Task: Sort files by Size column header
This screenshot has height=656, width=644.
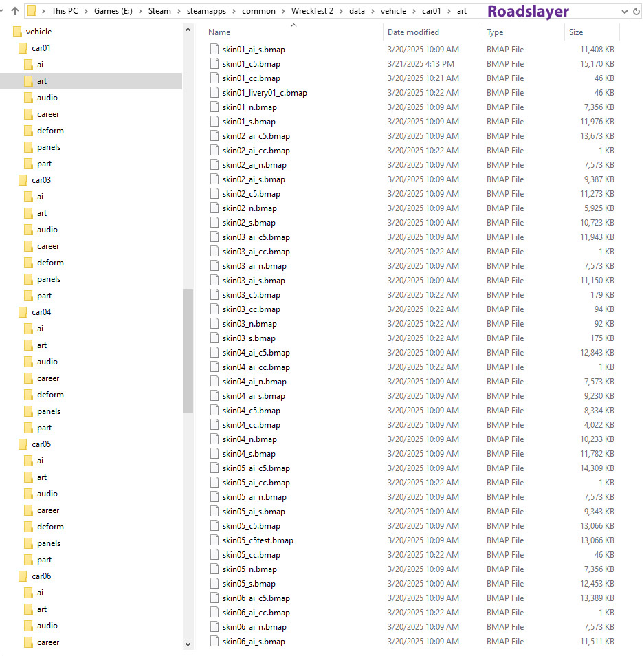Action: pyautogui.click(x=576, y=32)
